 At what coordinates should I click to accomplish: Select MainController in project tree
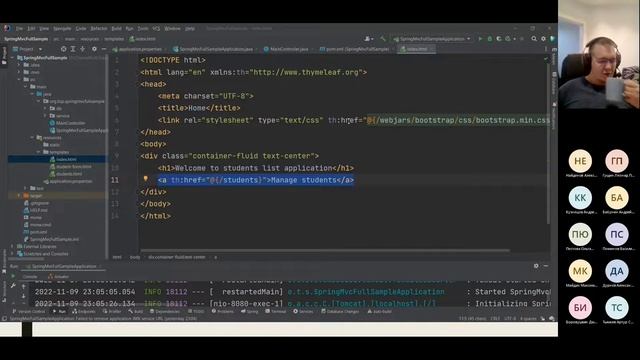[x=68, y=123]
